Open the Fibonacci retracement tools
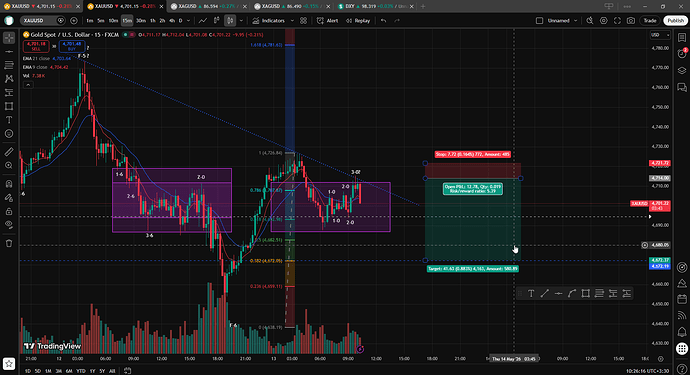Screen dimensions: 690x375 pyautogui.click(x=9, y=65)
